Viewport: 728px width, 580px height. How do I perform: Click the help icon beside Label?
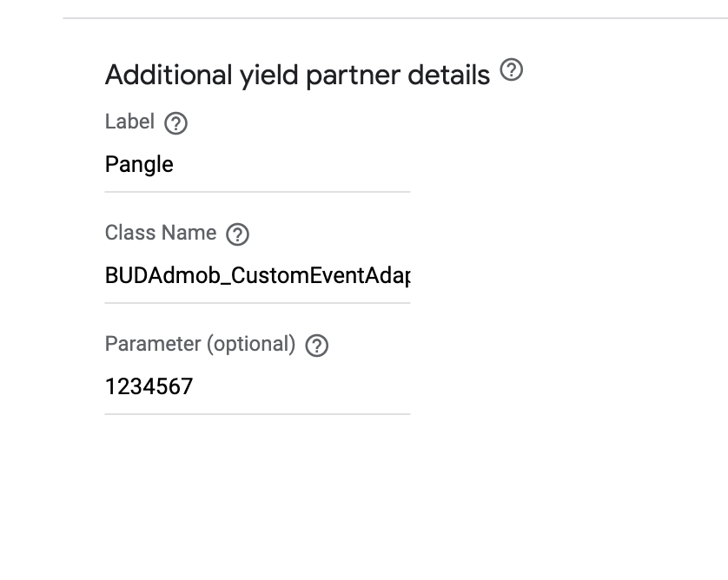point(176,123)
